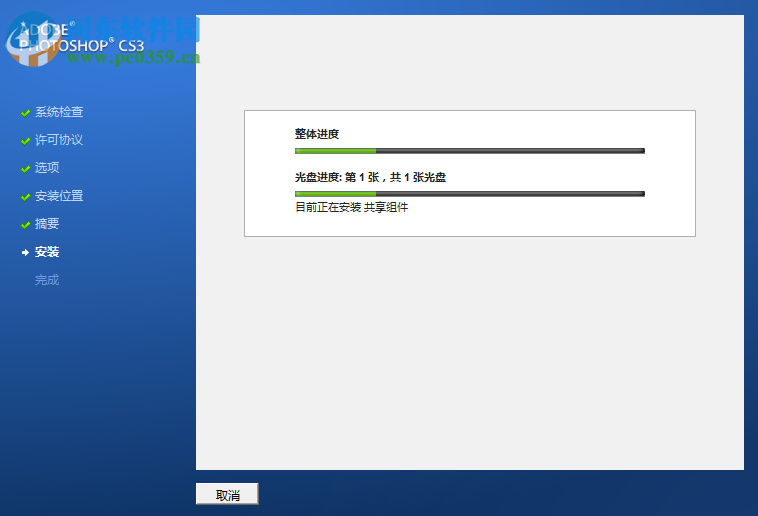Click the green checkmark beside 选项

26,169
